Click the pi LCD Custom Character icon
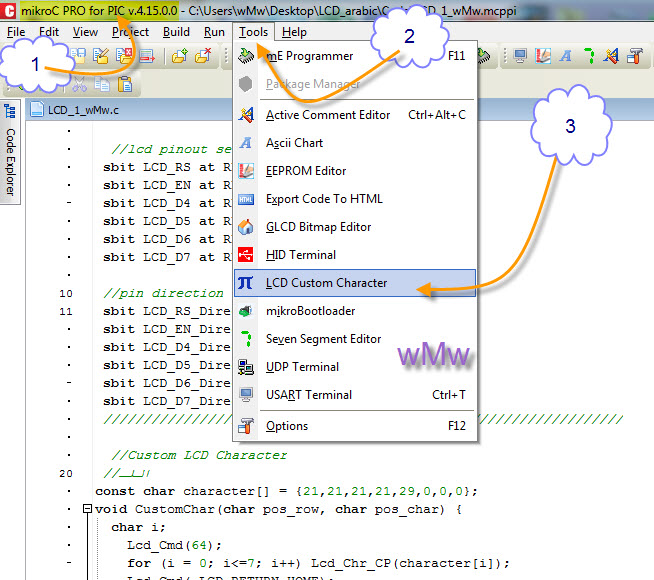 point(245,283)
